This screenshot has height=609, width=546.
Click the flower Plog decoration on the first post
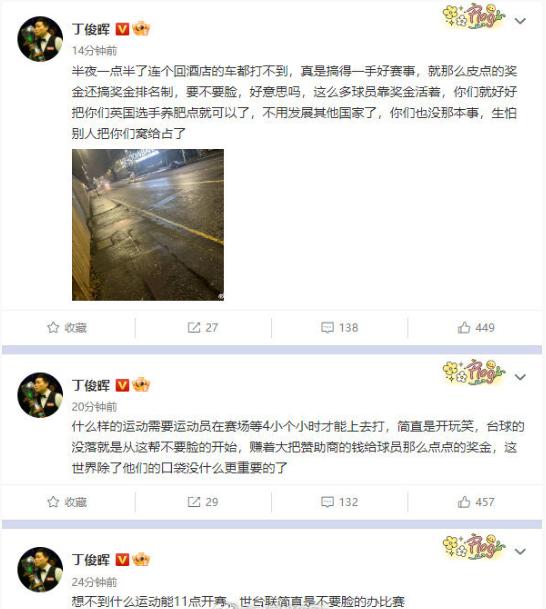474,16
